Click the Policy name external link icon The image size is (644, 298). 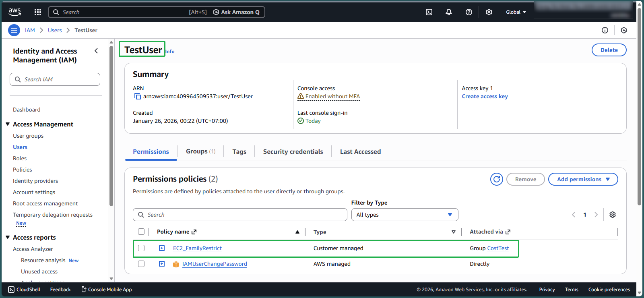pyautogui.click(x=194, y=232)
